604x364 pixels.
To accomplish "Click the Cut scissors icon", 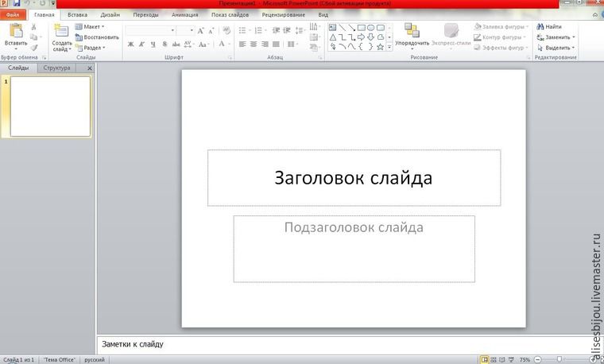I will pos(33,27).
